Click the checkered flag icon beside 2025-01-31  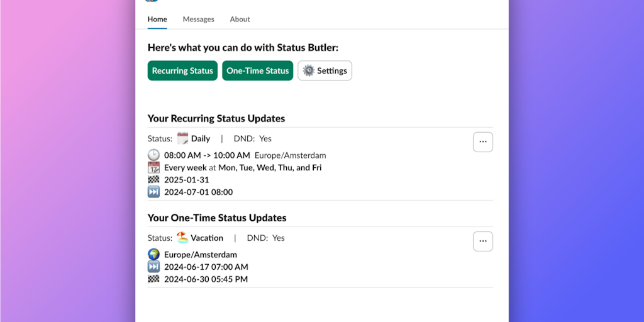click(x=153, y=180)
